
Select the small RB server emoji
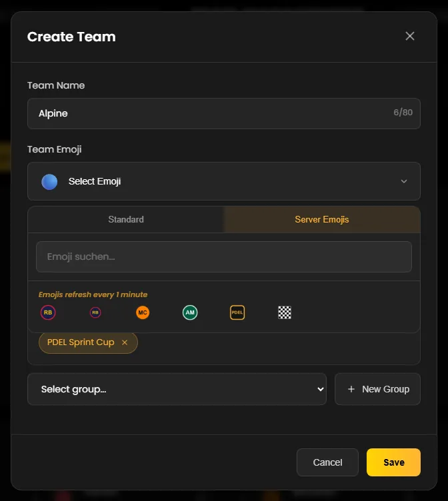click(x=95, y=312)
